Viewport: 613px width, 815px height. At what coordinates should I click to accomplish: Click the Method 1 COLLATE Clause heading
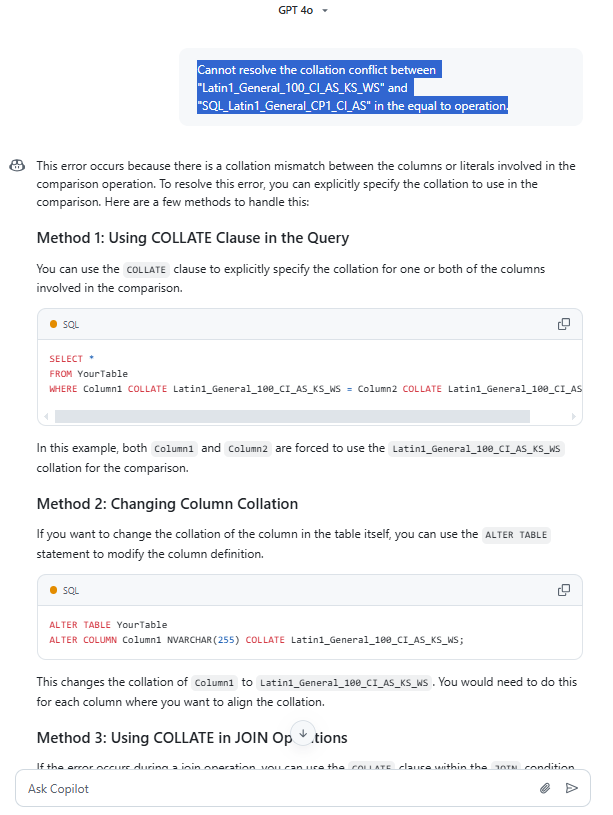(x=193, y=238)
